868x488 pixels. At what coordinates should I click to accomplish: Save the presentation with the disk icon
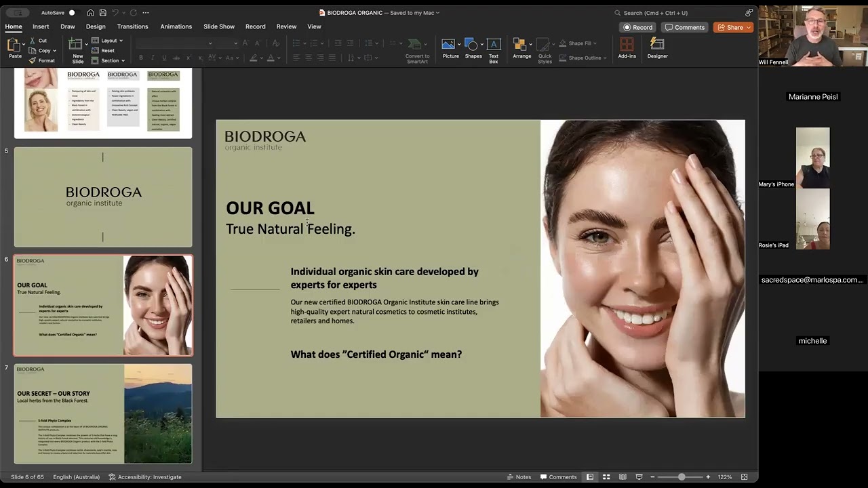pos(102,12)
